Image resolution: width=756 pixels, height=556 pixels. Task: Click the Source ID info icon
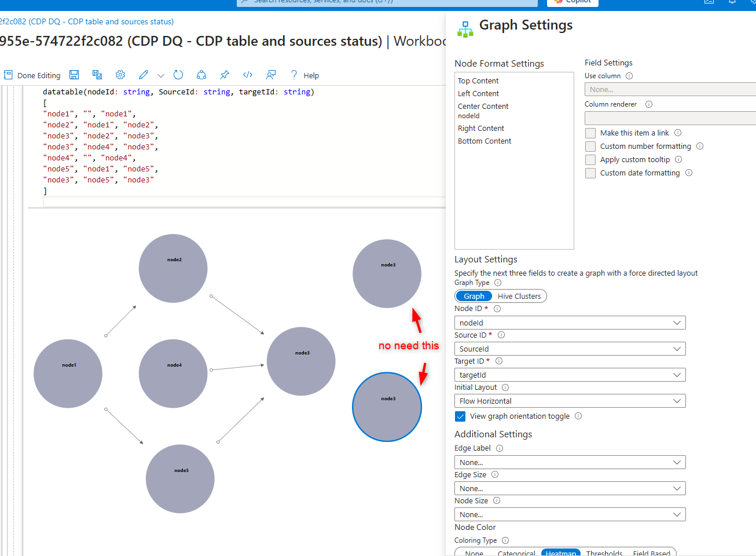point(501,335)
